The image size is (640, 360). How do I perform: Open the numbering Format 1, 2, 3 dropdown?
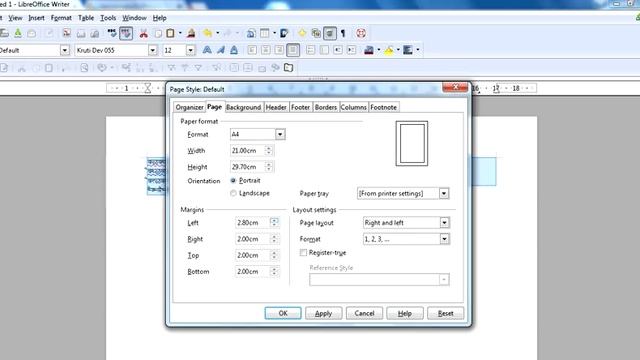[x=444, y=239]
